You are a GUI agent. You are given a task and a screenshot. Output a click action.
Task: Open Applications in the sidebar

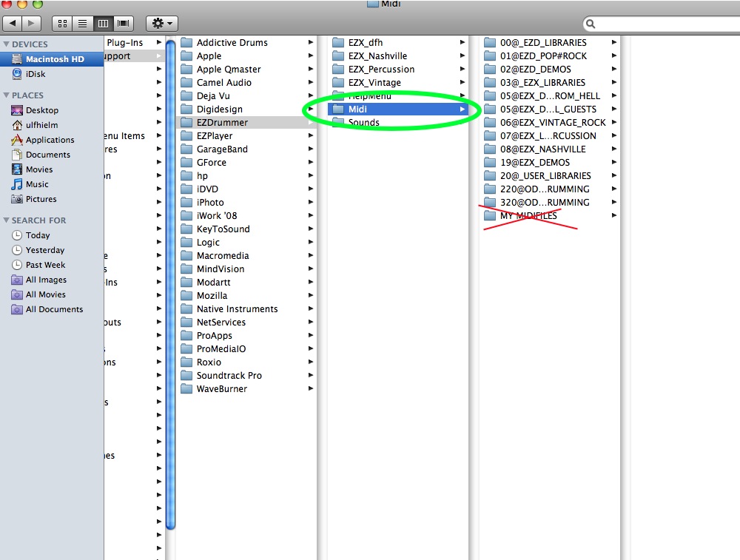(x=52, y=140)
